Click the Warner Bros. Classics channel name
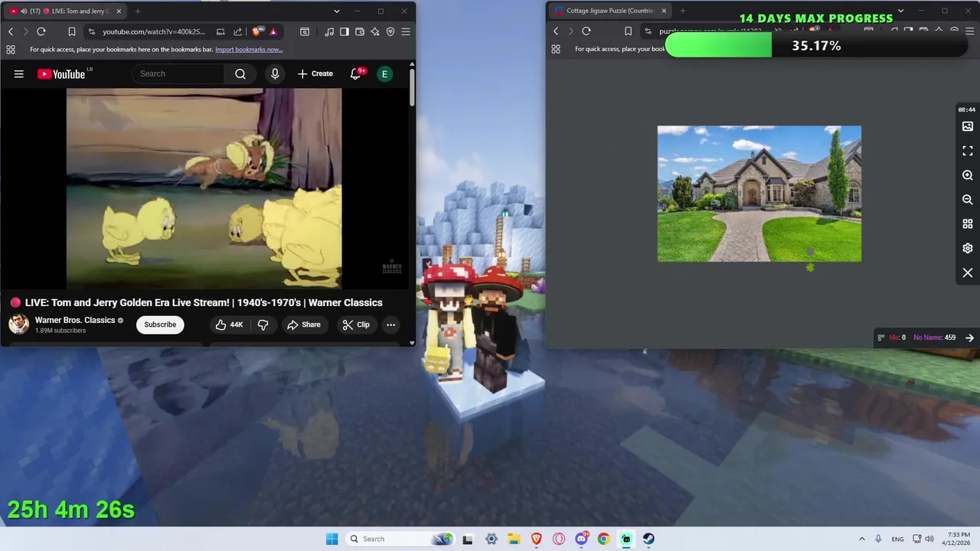 pos(75,320)
